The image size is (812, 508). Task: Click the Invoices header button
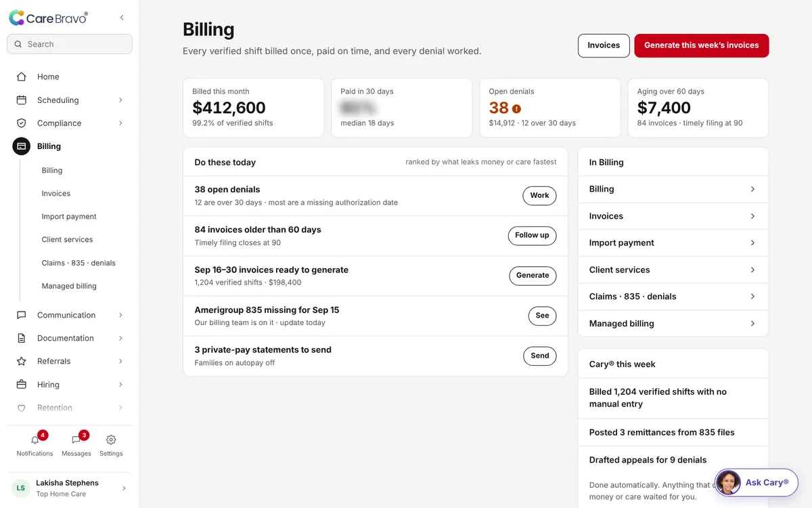604,45
